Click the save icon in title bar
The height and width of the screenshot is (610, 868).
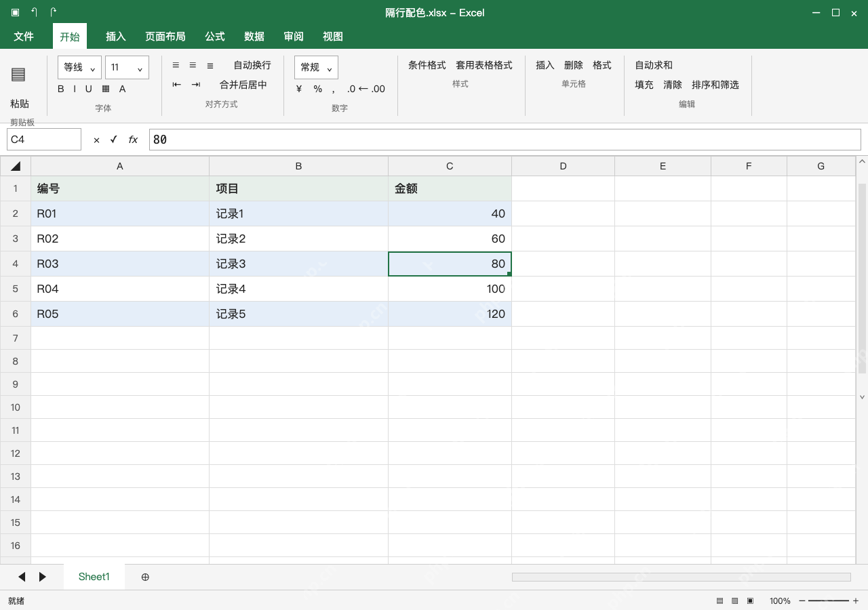(x=15, y=12)
